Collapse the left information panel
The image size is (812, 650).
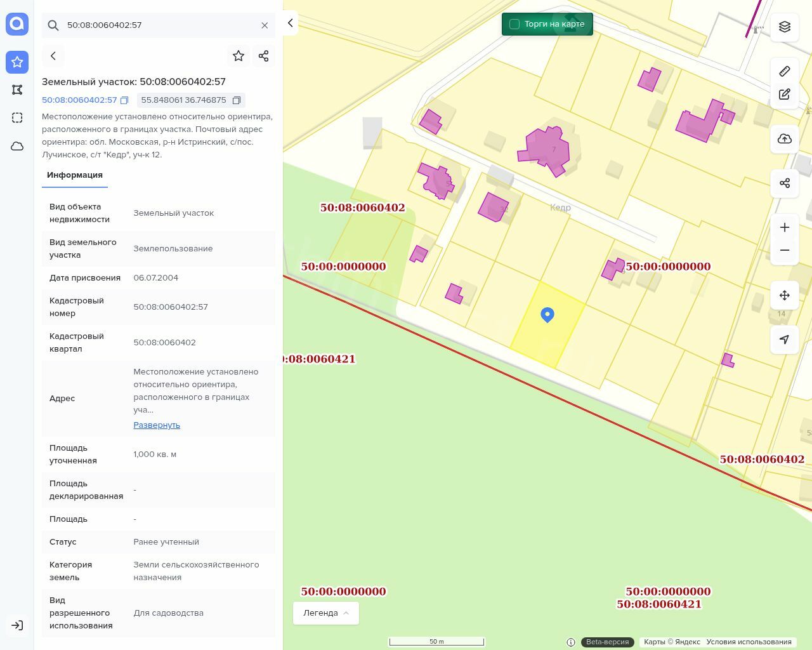tap(290, 23)
